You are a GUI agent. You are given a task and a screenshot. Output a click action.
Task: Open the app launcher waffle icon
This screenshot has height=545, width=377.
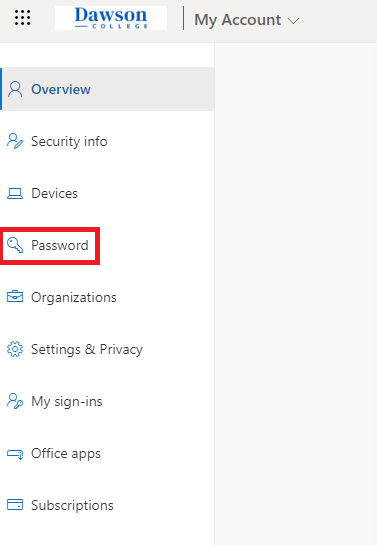point(23,17)
